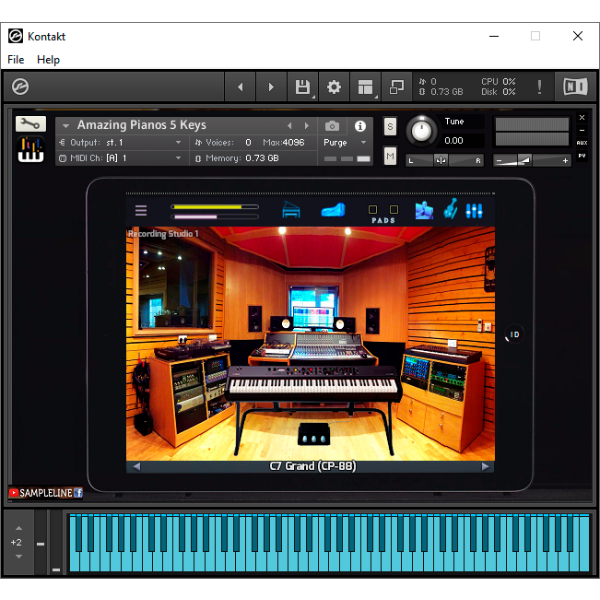Close the Kontakt window

tap(577, 36)
